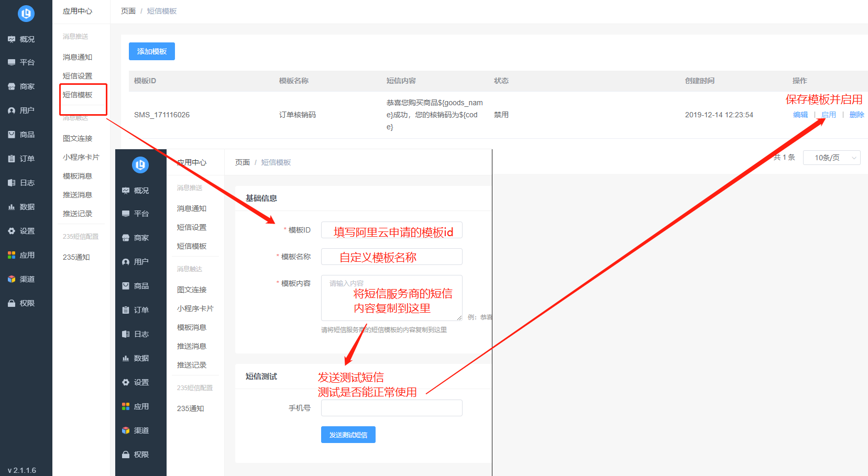The image size is (868, 476).
Task: Show 数据 icon in the overlaid form window sidebar
Action: point(126,358)
